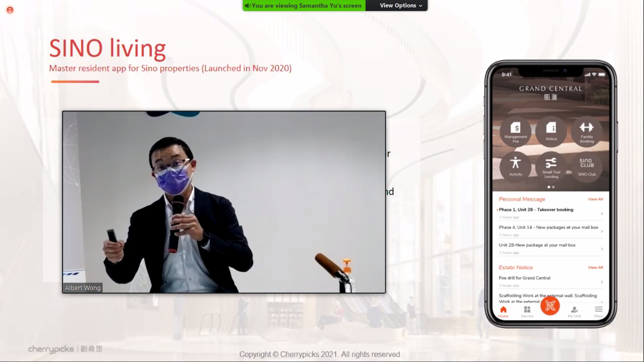Viewport: 644px width, 362px height.
Task: Select the Home tab in phone app
Action: click(503, 312)
